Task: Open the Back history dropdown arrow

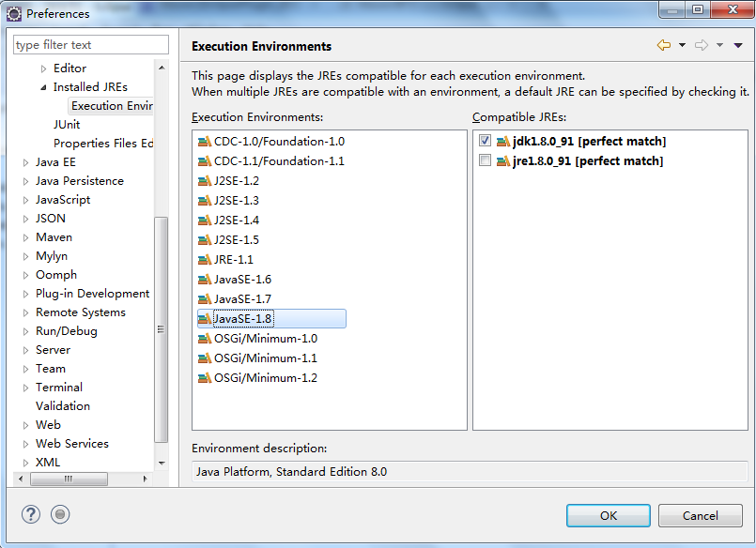Action: (x=682, y=45)
